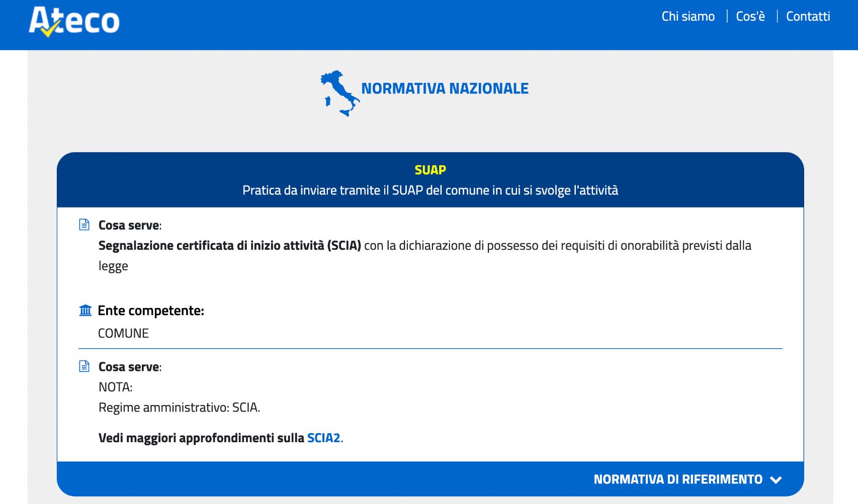Click the document icon beside the first 'Cosa serve'
Image resolution: width=858 pixels, height=504 pixels.
pos(84,225)
